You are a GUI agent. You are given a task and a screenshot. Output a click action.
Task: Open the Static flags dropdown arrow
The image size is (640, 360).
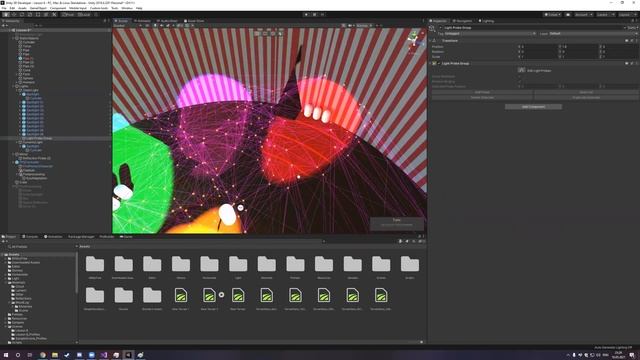pyautogui.click(x=637, y=28)
